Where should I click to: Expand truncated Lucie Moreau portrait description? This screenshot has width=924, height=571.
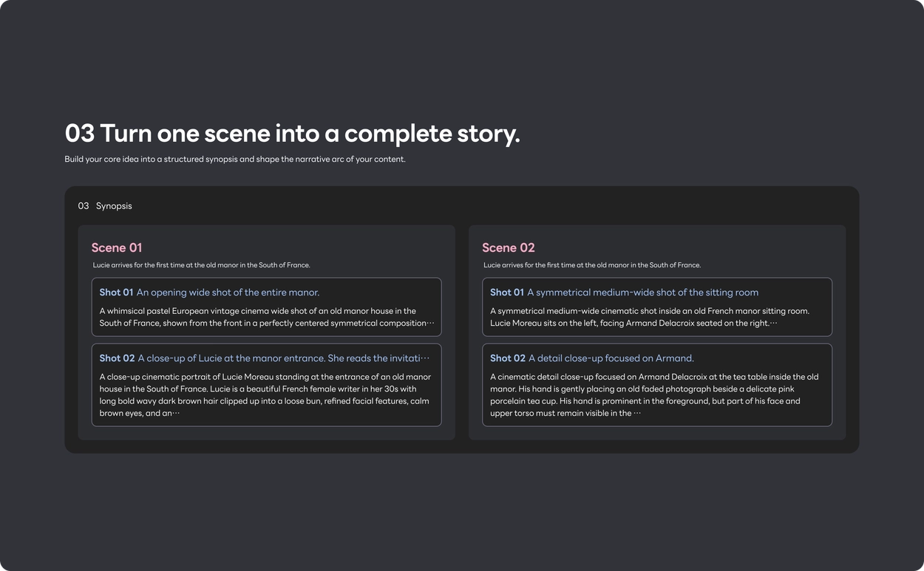tap(176, 414)
